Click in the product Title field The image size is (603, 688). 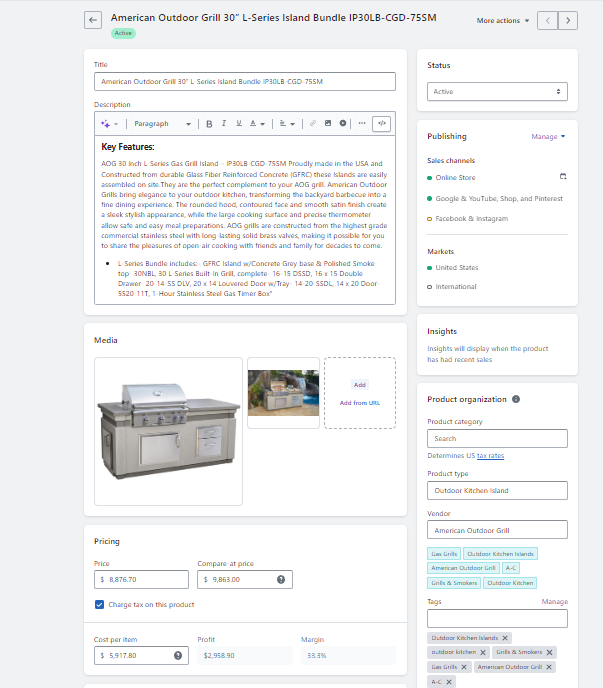(x=245, y=82)
